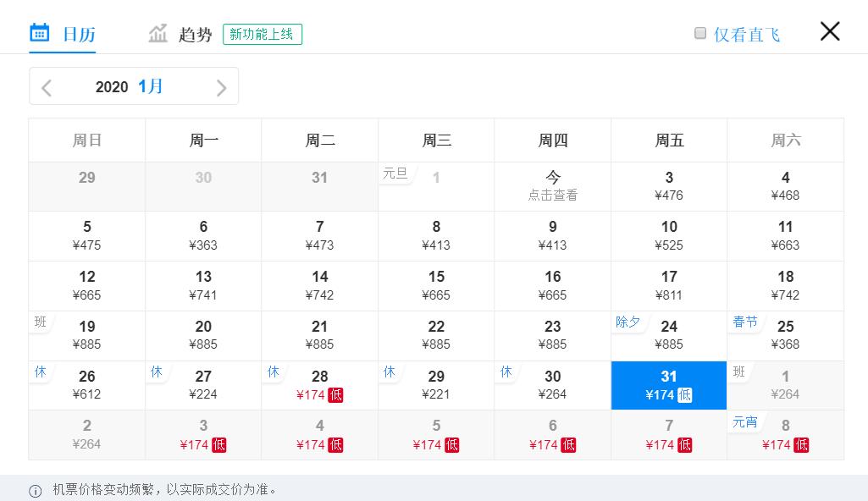Click the 元宵 tag on February 8
The image size is (868, 501).
pyautogui.click(x=745, y=422)
